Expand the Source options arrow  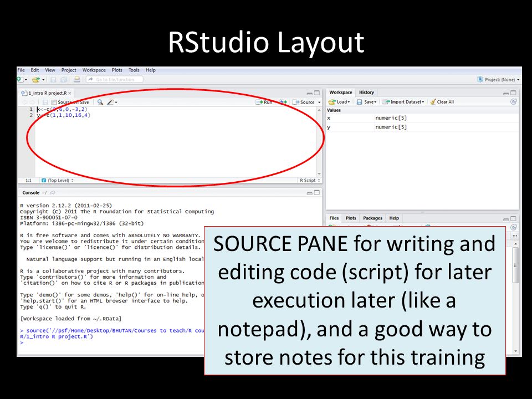pyautogui.click(x=319, y=102)
